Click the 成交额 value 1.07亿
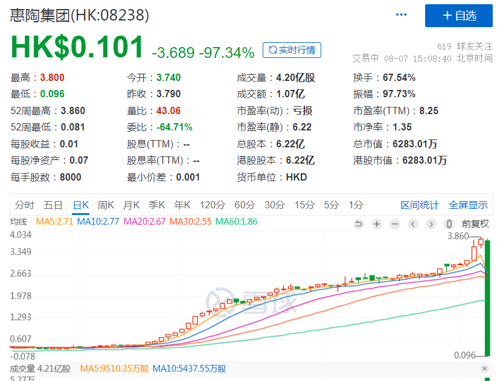500x381 pixels. tap(290, 94)
